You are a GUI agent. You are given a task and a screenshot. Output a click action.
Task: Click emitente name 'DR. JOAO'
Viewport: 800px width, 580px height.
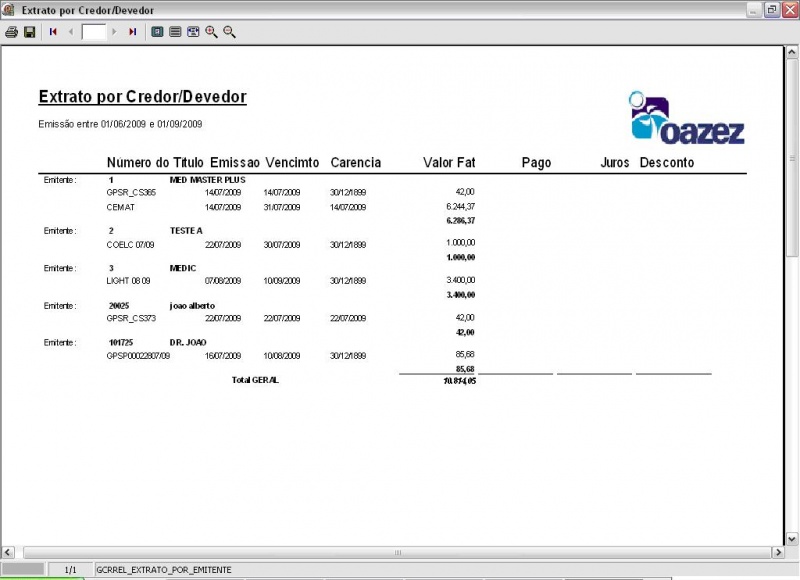pos(188,343)
